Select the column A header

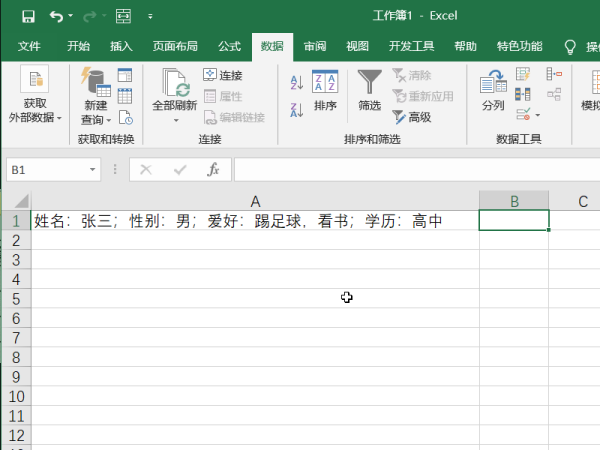255,201
